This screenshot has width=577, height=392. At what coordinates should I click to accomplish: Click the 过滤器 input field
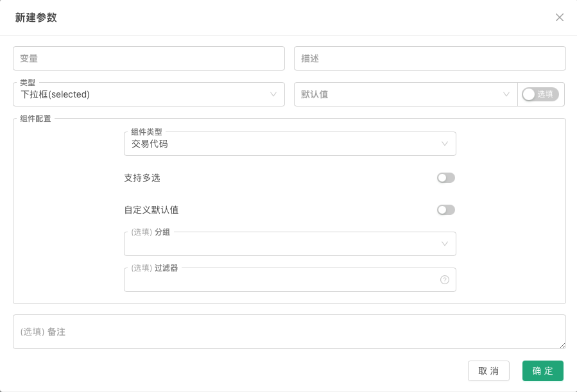280,280
